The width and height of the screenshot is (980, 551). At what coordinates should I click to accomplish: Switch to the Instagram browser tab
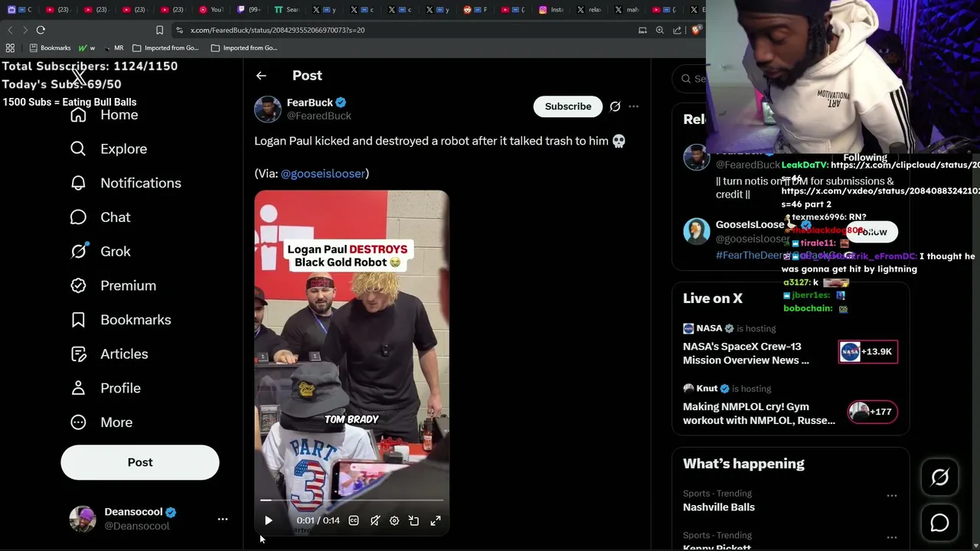(x=551, y=10)
